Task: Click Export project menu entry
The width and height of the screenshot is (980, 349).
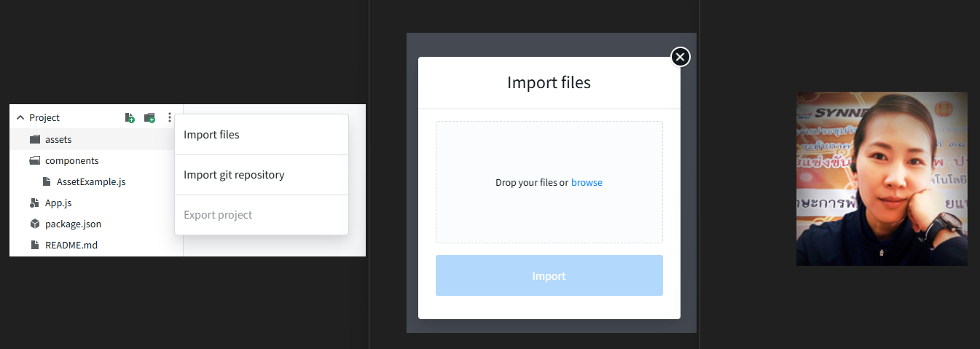Action: (x=218, y=215)
